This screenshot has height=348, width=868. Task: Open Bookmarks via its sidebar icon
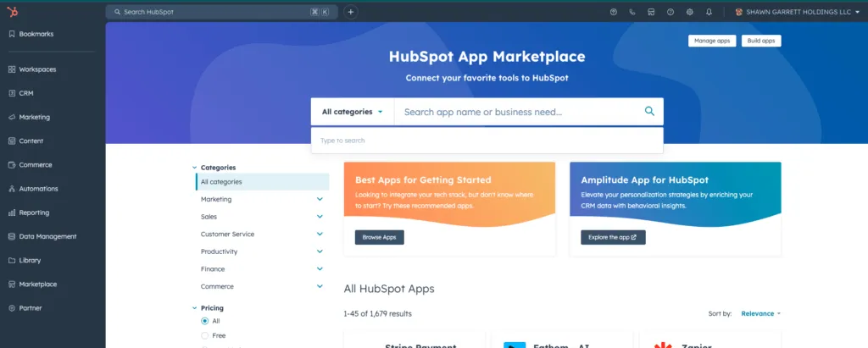[12, 35]
